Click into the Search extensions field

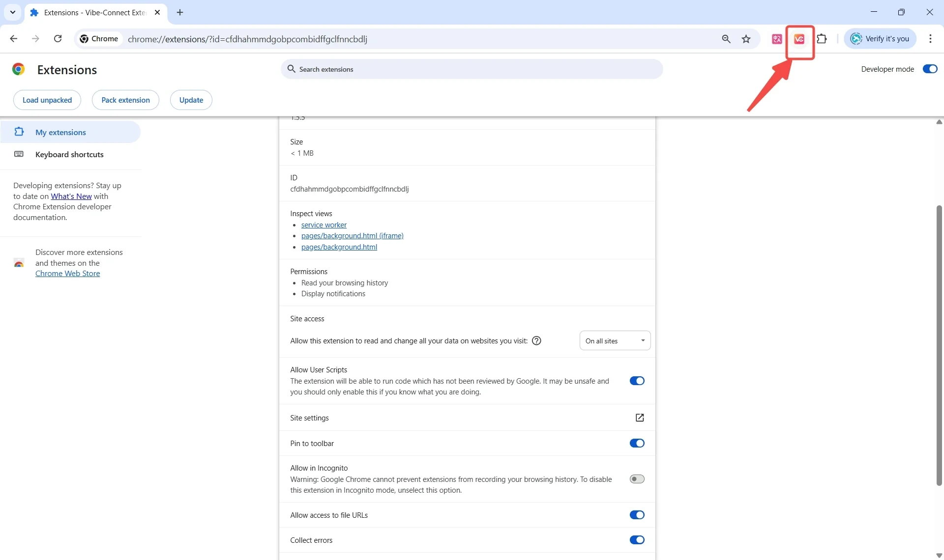(472, 69)
